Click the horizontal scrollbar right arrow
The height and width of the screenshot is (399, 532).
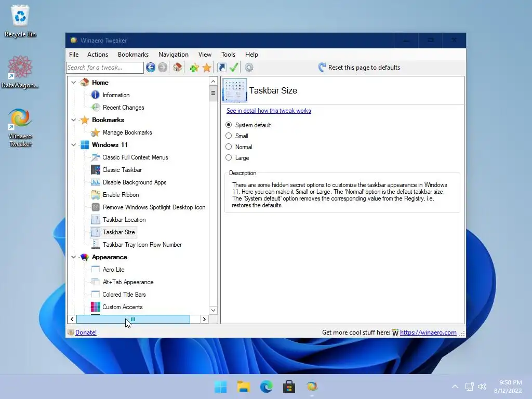pos(204,320)
